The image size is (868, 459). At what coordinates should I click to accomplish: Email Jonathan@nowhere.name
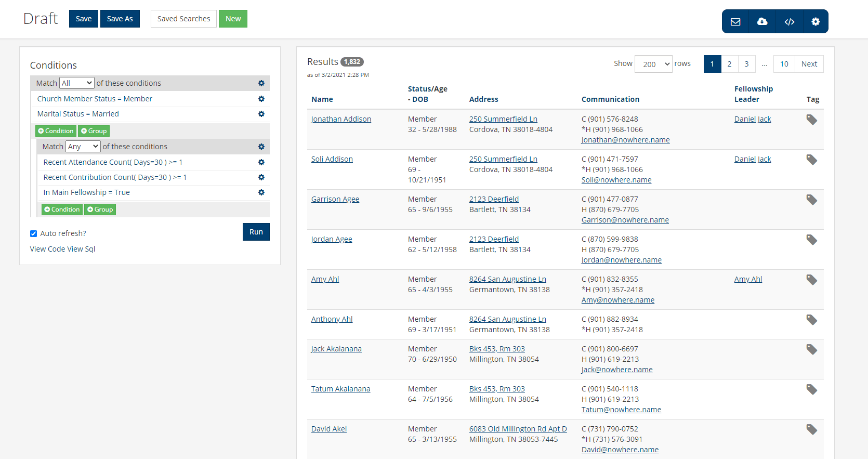(x=626, y=140)
